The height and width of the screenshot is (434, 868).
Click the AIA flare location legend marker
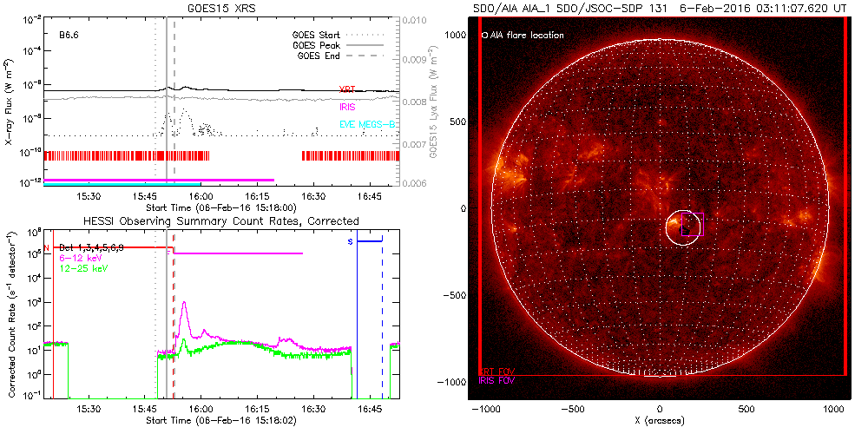[484, 36]
